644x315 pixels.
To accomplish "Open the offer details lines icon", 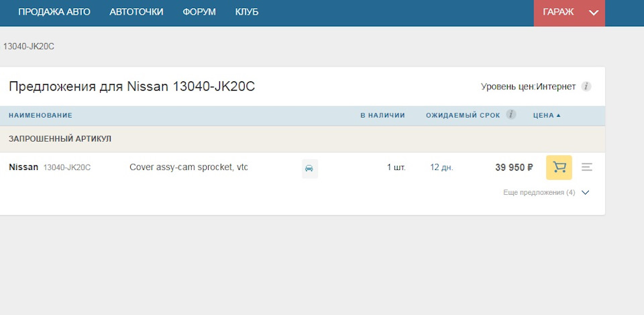I will pyautogui.click(x=587, y=167).
